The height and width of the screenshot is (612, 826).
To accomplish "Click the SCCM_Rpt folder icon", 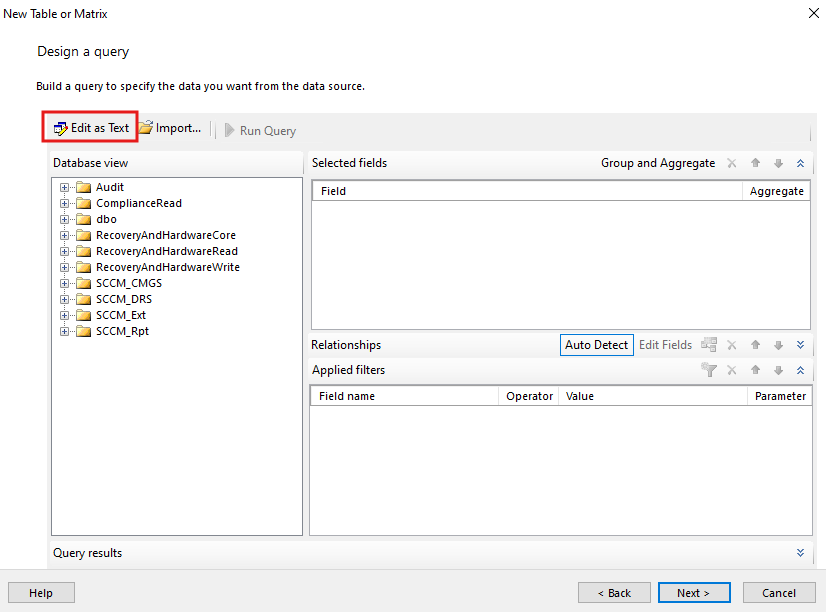I will [84, 331].
